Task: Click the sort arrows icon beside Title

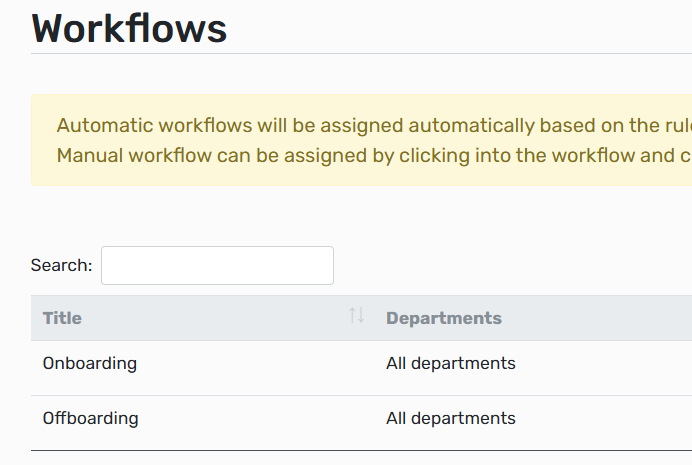Action: point(356,317)
